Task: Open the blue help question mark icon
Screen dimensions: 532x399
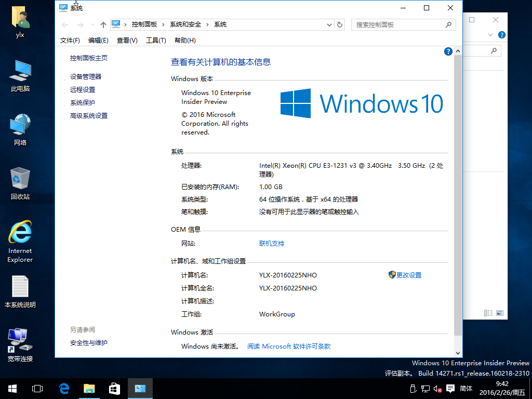Action: (448, 51)
